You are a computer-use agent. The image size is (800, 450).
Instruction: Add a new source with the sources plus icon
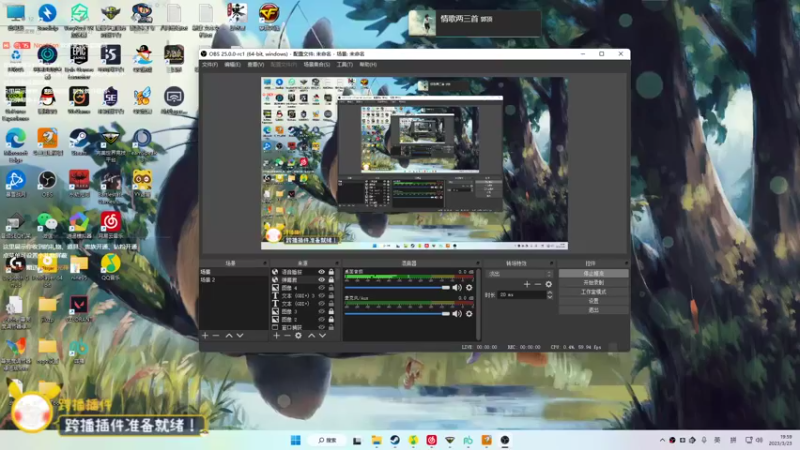[x=277, y=336]
